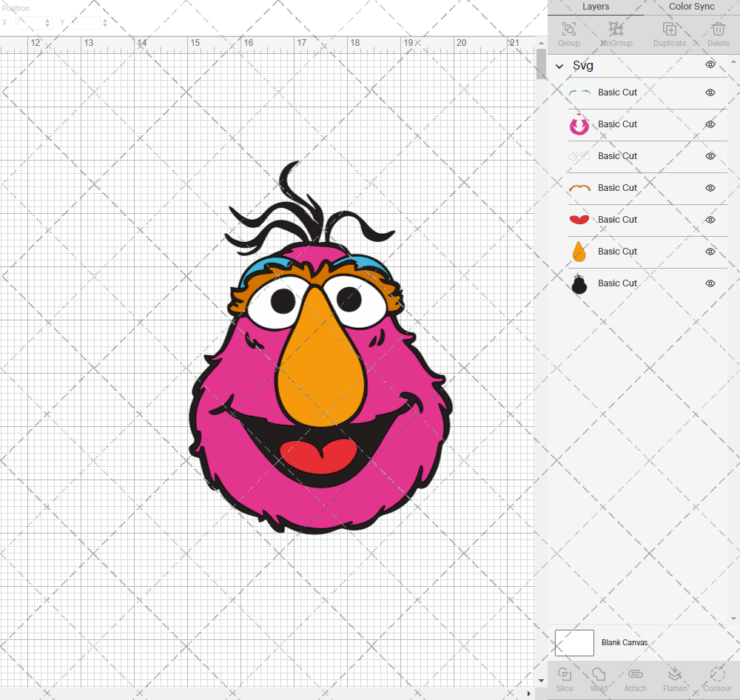
Task: Hide the white eyes Basic Cut layer
Action: point(710,156)
